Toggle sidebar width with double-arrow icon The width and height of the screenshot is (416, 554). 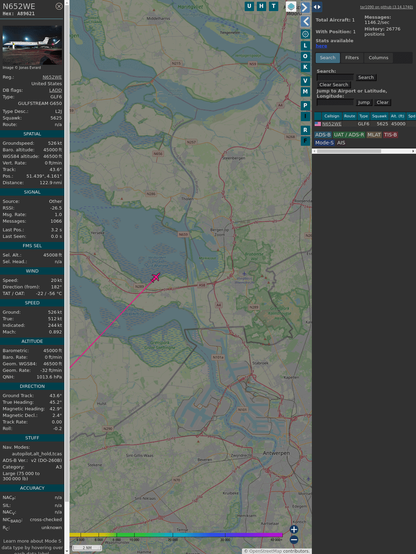pyautogui.click(x=317, y=7)
